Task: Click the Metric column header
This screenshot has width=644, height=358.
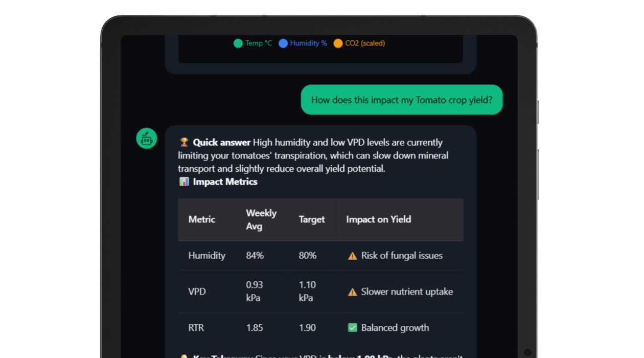Action: pyautogui.click(x=202, y=219)
